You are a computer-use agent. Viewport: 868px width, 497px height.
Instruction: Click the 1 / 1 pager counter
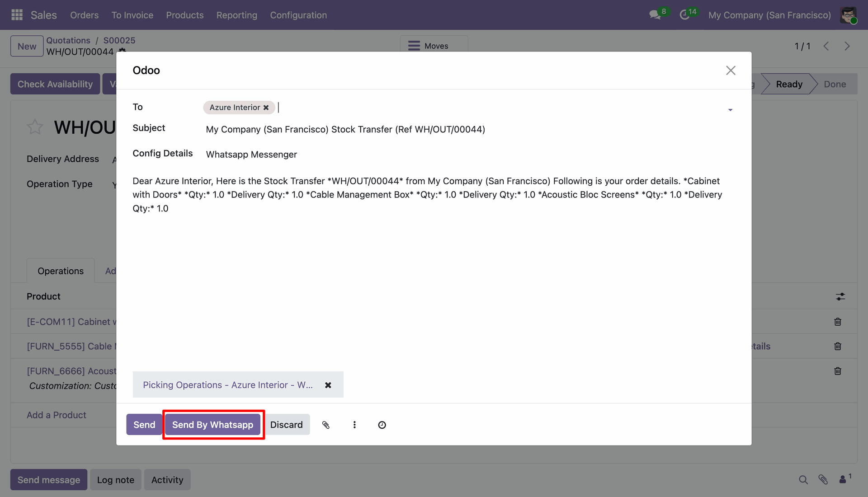tap(802, 46)
